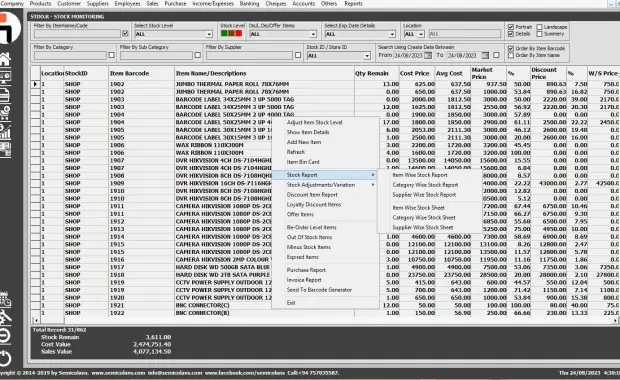Select the green stock level swatch

(224, 34)
